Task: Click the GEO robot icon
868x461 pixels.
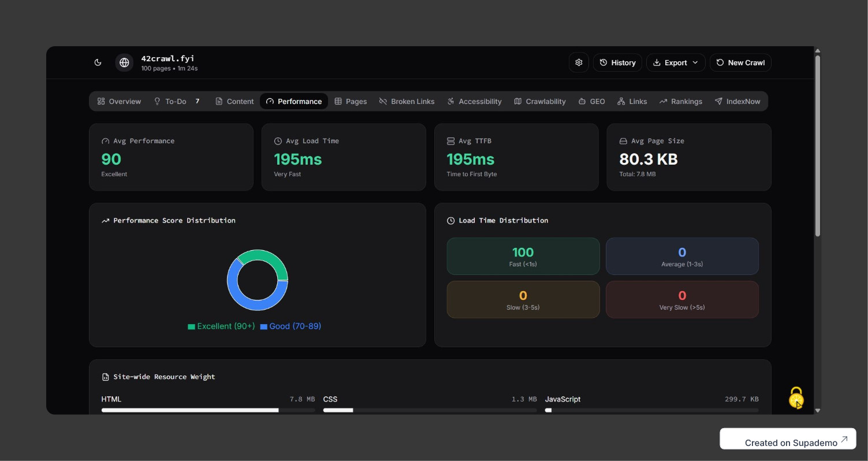Action: click(x=582, y=101)
